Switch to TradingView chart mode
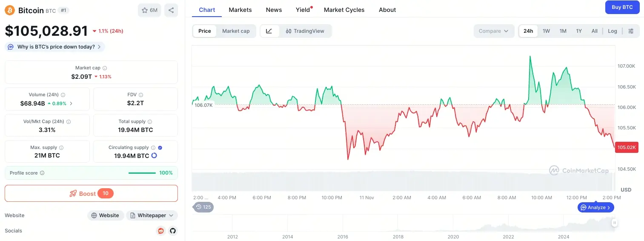Image resolution: width=644 pixels, height=241 pixels. [x=305, y=31]
